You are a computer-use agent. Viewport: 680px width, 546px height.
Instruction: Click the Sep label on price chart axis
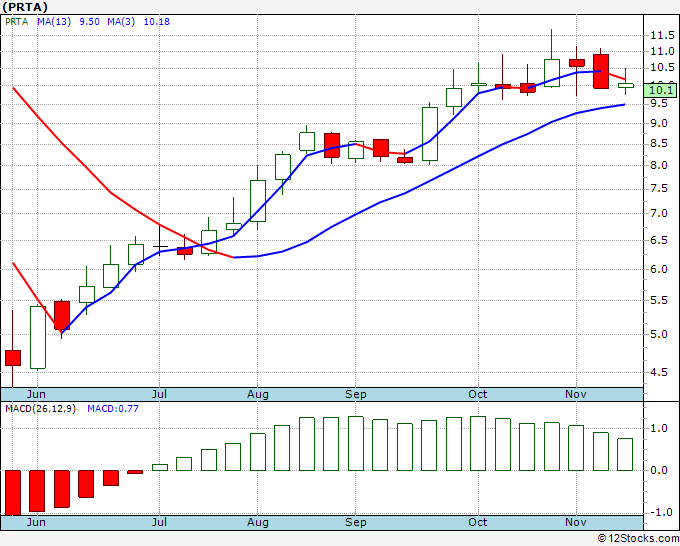click(x=356, y=394)
